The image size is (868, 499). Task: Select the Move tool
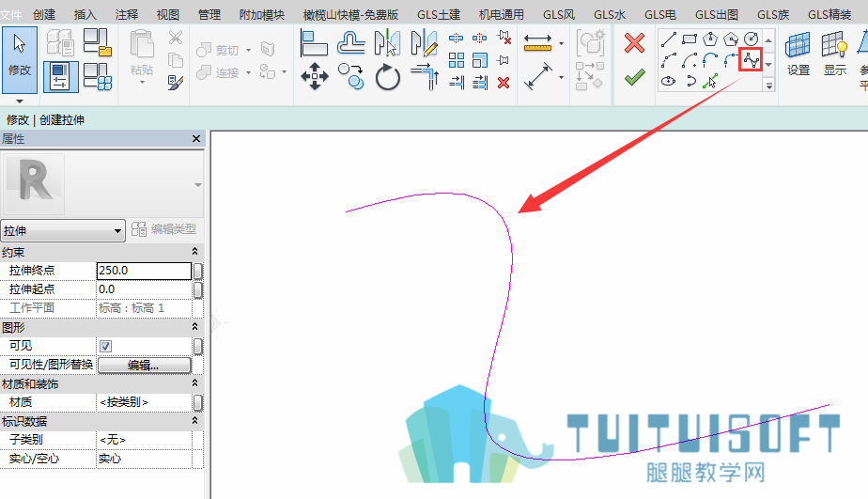click(x=314, y=76)
